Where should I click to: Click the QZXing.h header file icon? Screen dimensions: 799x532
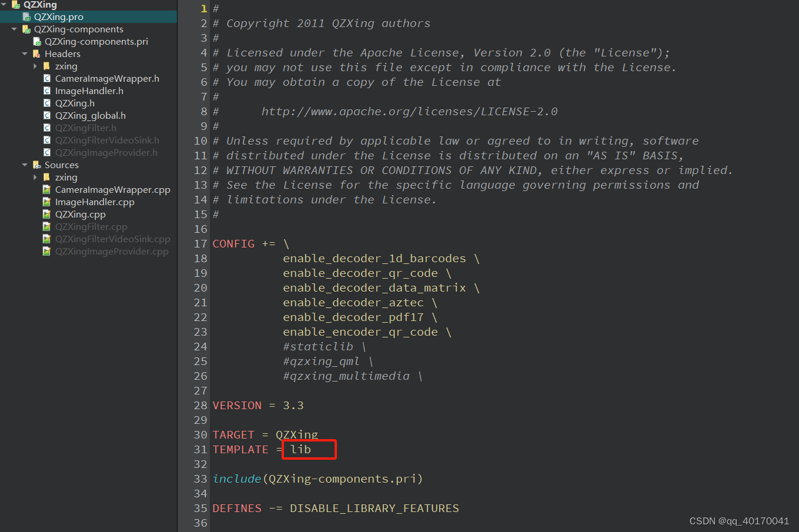click(47, 103)
